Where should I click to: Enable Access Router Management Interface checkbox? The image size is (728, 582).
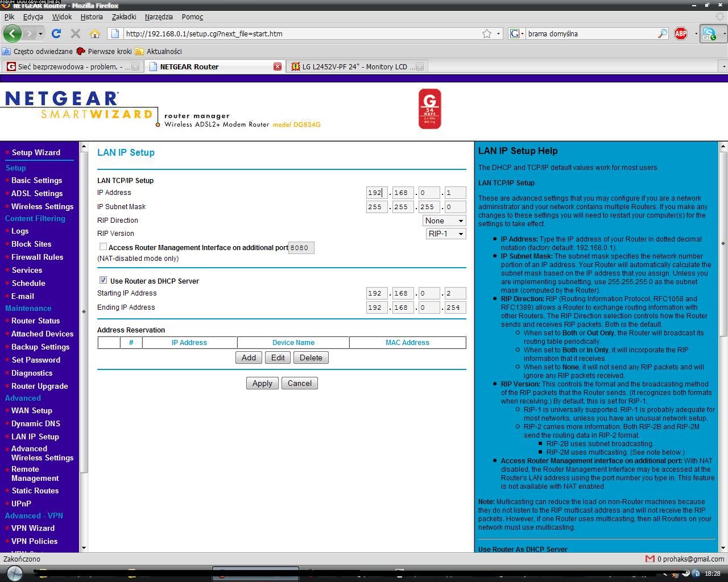(x=103, y=247)
